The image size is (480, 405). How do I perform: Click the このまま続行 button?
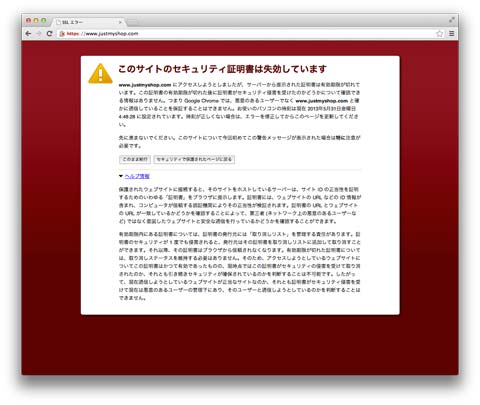tap(135, 159)
